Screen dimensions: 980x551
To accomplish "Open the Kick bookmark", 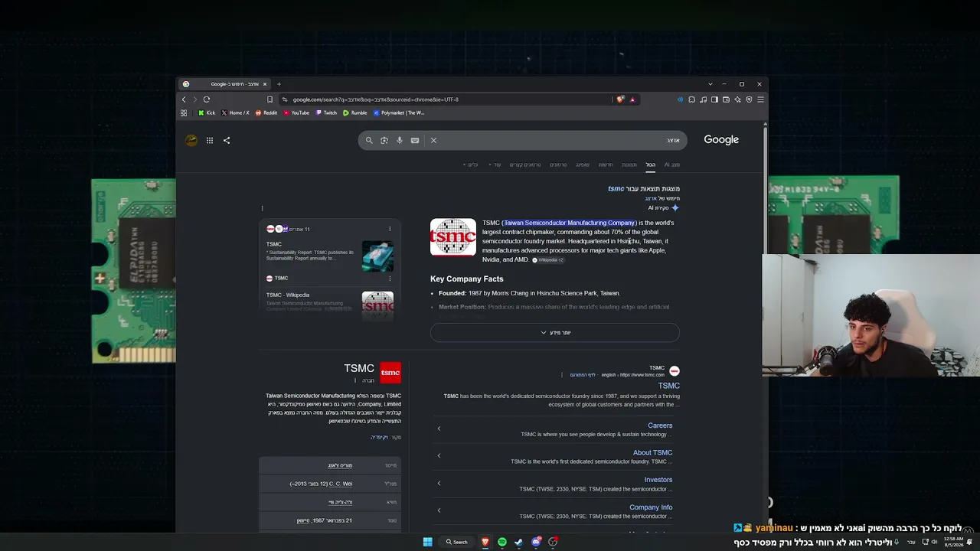I will (207, 112).
